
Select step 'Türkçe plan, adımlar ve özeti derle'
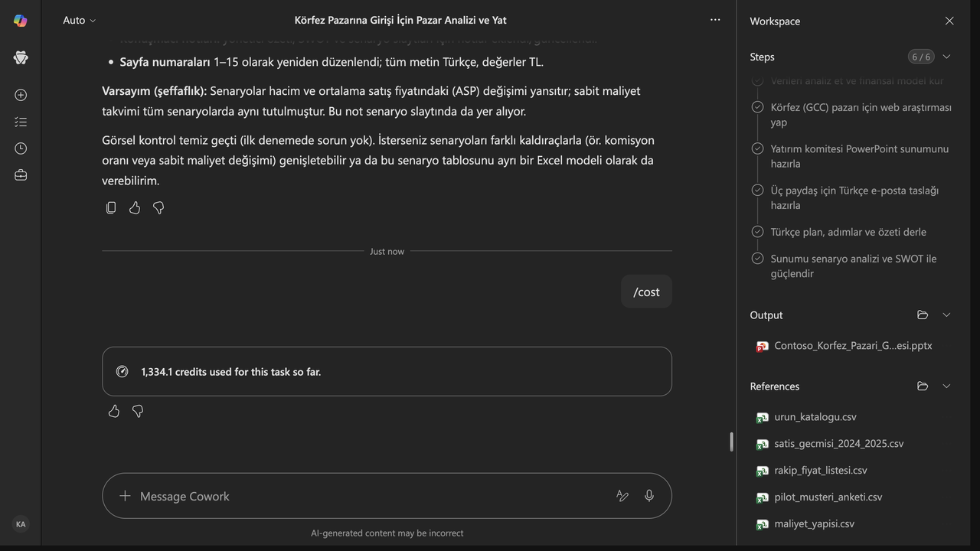(x=848, y=232)
